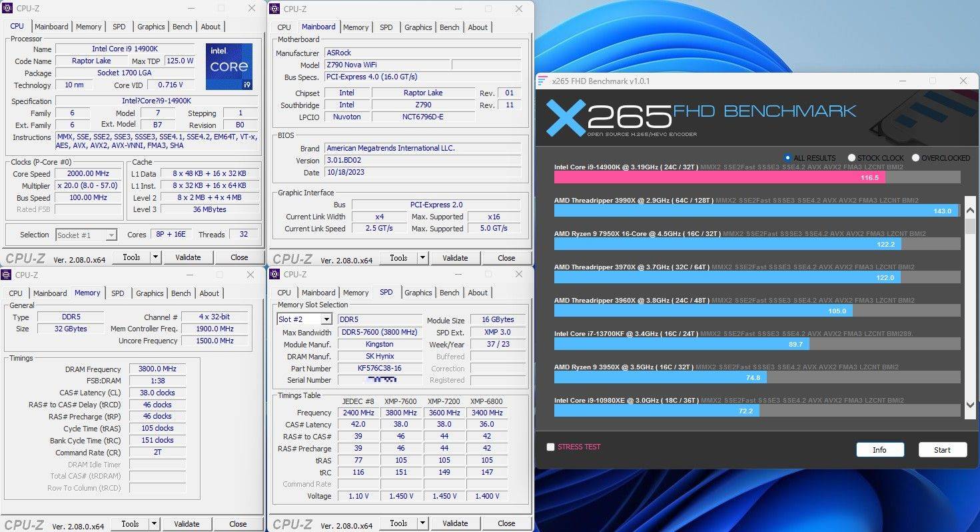Click the x265 FHD Benchmark title bar icon
Viewport: 980px width, 532px height.
543,81
